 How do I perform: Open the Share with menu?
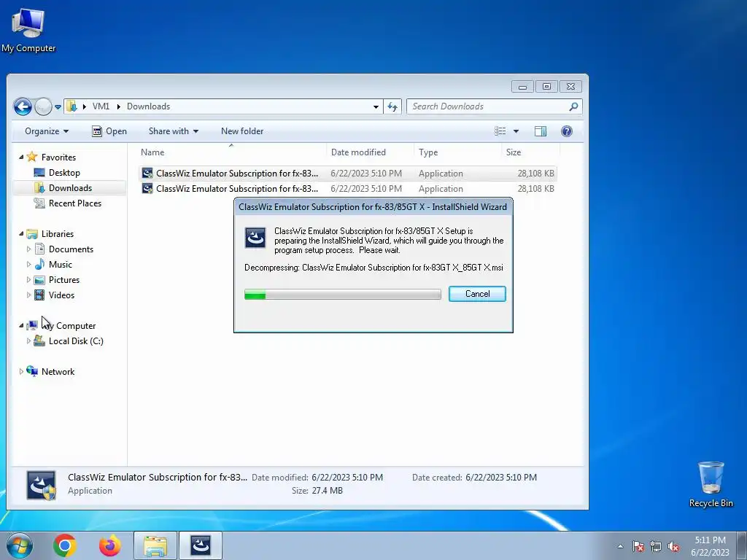[174, 131]
